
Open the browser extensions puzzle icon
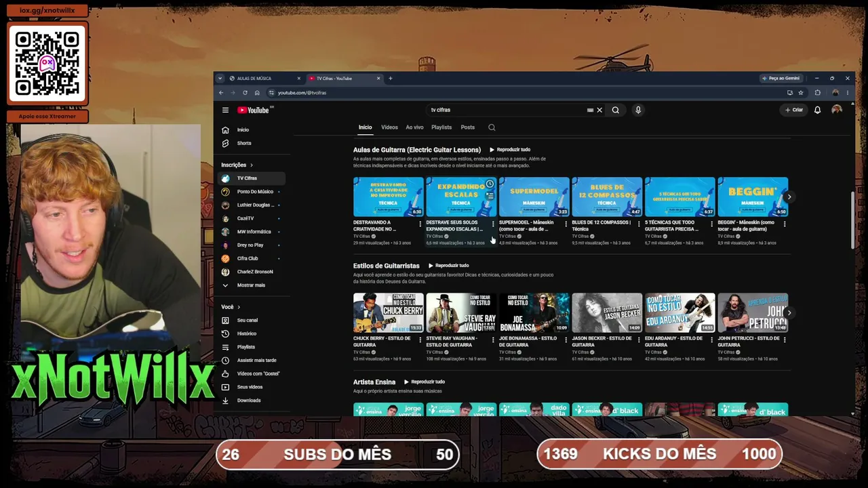click(x=817, y=93)
